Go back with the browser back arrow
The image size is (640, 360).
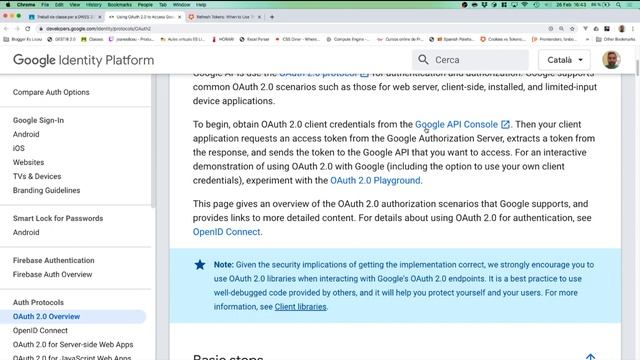pyautogui.click(x=6, y=29)
